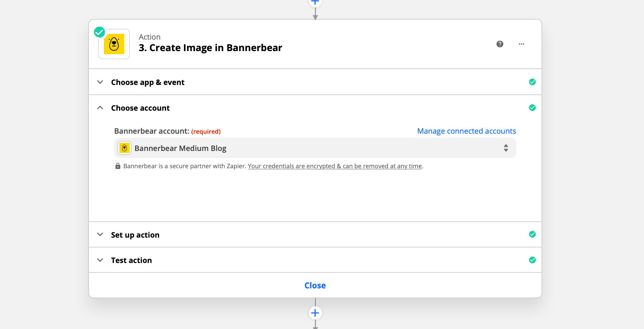
Task: Click the add step plus below the action
Action: pyautogui.click(x=315, y=313)
